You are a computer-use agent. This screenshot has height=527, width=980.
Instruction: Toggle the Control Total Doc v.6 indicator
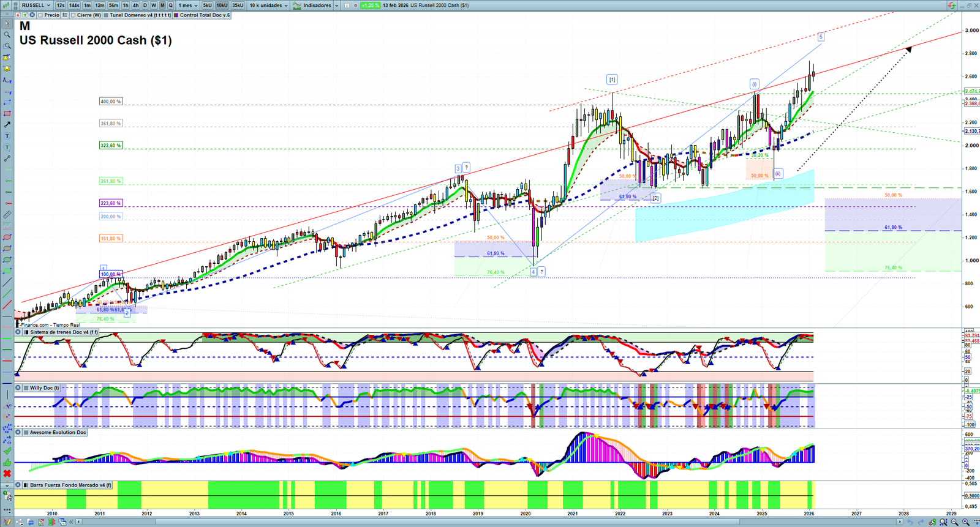(176, 15)
